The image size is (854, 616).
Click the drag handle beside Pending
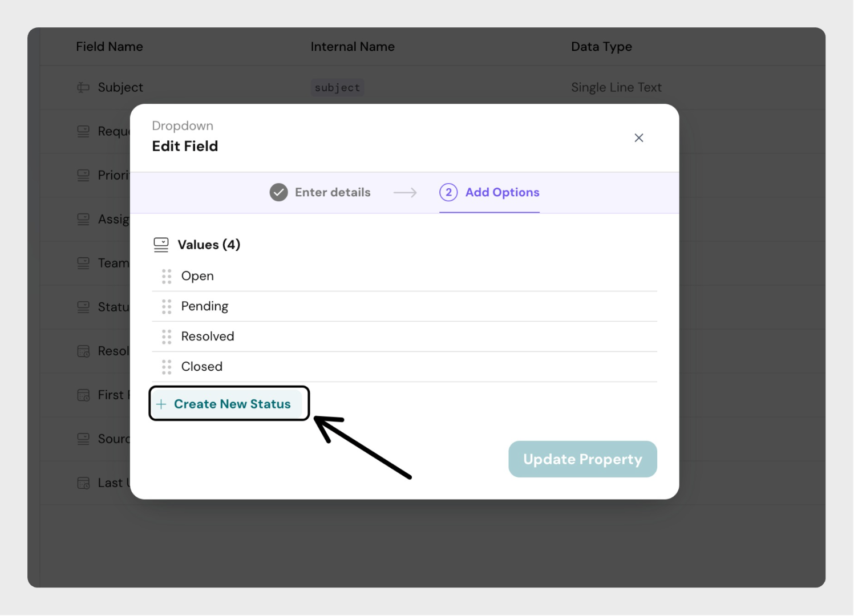coord(167,307)
